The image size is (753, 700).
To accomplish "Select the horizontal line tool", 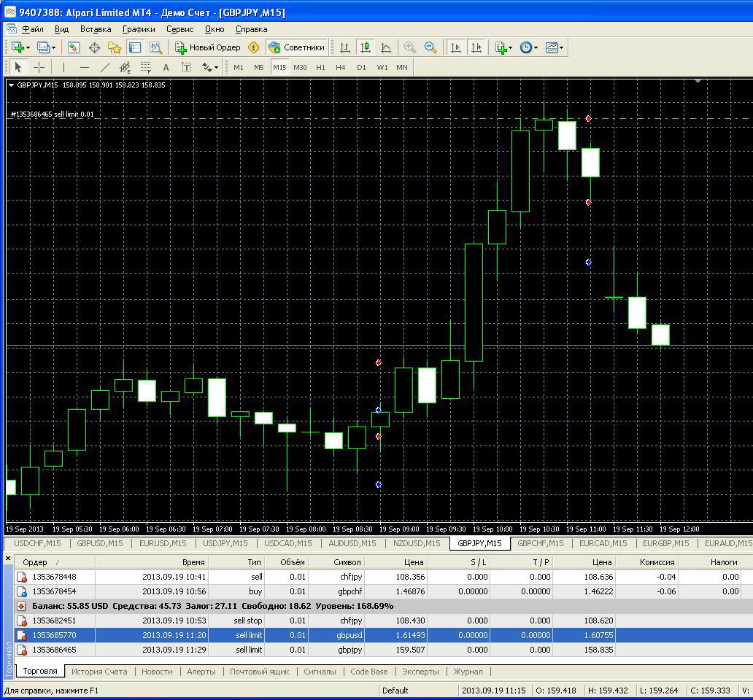I will click(x=84, y=67).
